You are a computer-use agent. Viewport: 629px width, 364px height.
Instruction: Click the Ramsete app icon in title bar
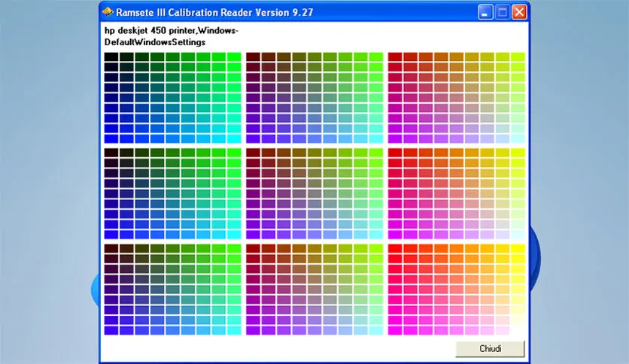[x=108, y=12]
